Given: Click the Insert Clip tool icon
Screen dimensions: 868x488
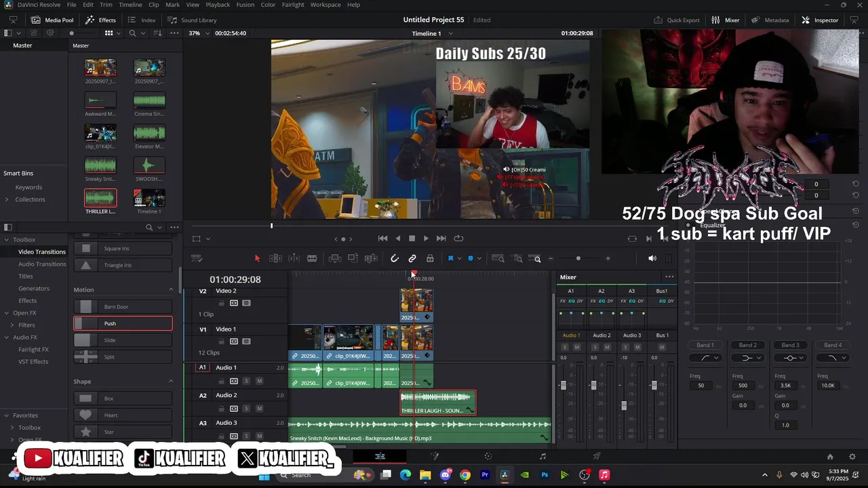Looking at the screenshot, I should 334,258.
